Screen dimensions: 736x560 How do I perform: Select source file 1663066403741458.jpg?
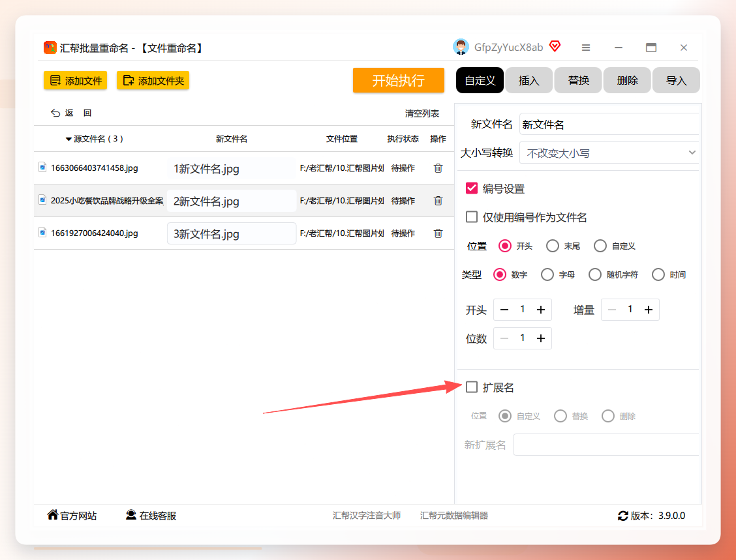(x=95, y=168)
